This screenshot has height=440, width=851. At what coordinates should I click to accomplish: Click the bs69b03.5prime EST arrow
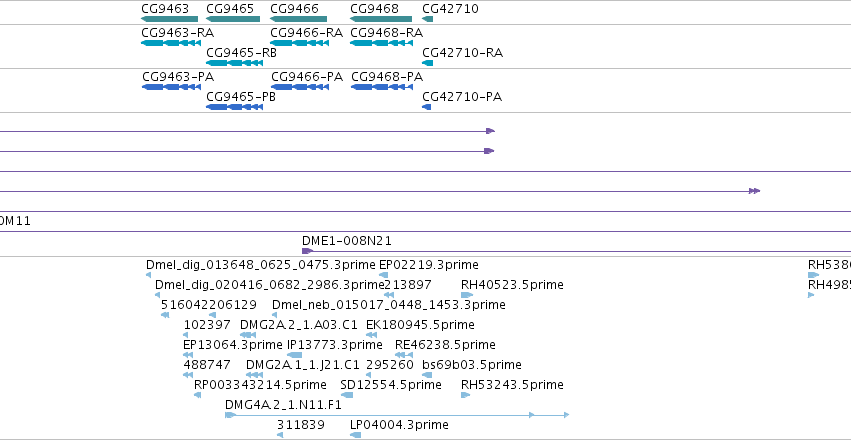click(x=427, y=375)
